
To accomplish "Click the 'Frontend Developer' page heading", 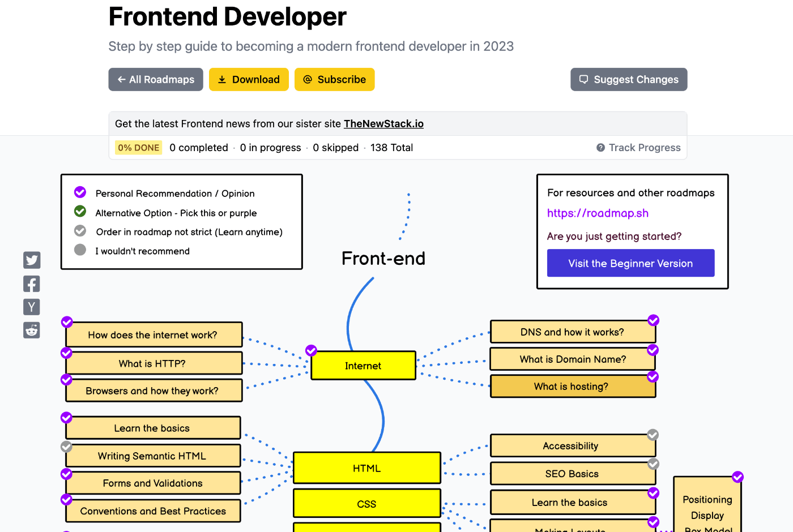I will (x=227, y=16).
